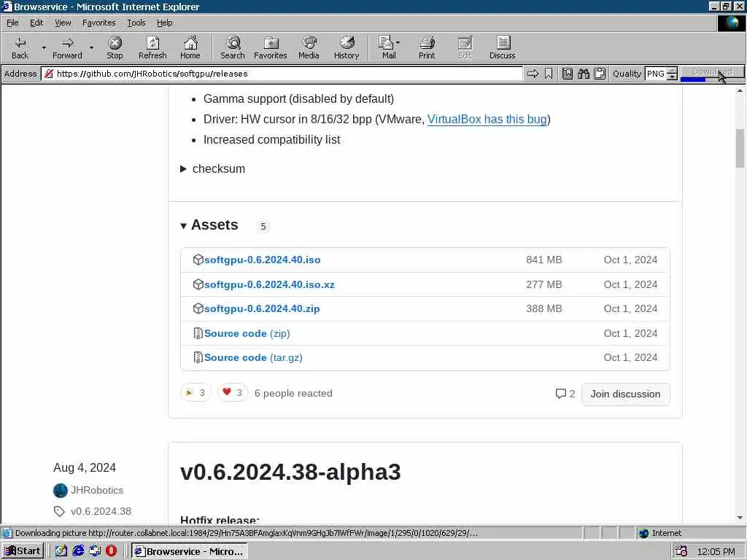The image size is (747, 560).
Task: Click the 12:05 PM system clock
Action: [x=716, y=551]
